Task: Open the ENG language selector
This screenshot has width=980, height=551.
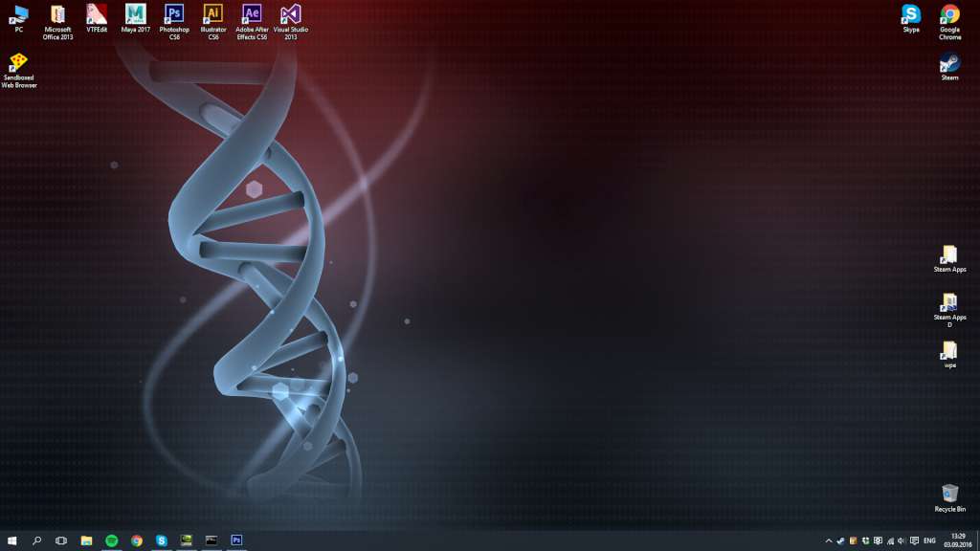Action: click(x=930, y=540)
